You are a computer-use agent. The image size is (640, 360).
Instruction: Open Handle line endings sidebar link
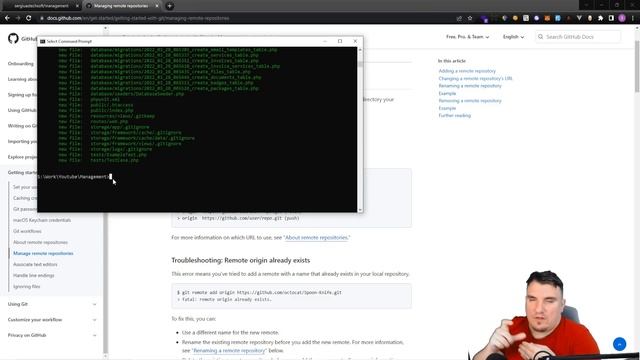pos(33,275)
